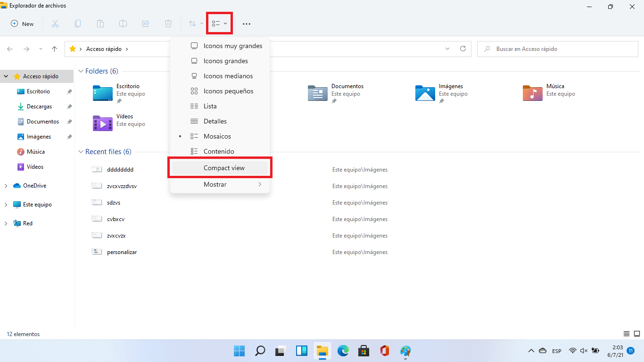Image resolution: width=644 pixels, height=362 pixels.
Task: Expand the Este equipo tree node
Action: [6, 205]
